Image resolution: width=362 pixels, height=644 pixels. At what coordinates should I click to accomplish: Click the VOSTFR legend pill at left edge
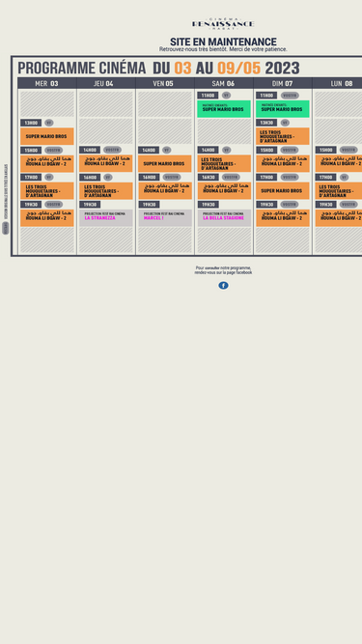(x=6, y=228)
